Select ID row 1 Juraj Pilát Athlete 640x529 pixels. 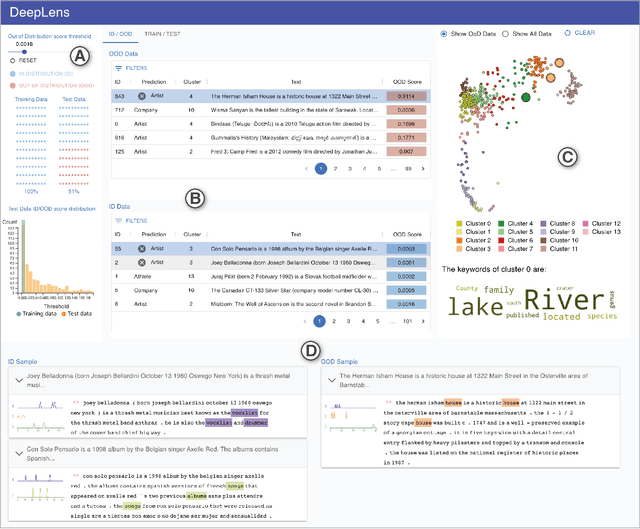tap(271, 276)
